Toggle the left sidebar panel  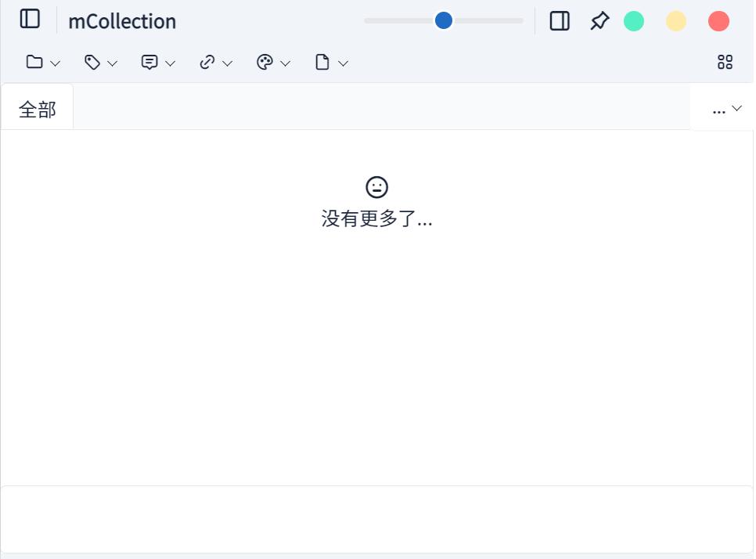click(30, 20)
